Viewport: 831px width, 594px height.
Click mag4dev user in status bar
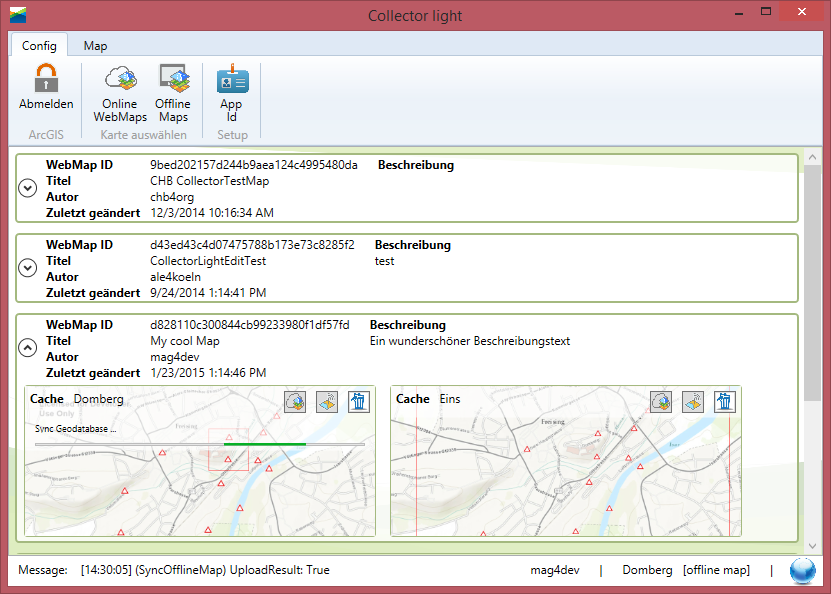coord(555,570)
